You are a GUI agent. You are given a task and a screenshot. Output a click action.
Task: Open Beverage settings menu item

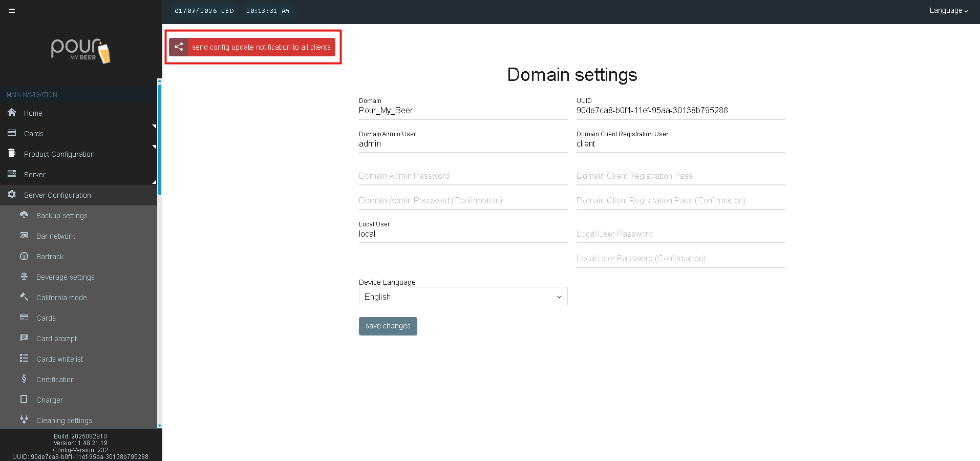pyautogui.click(x=66, y=277)
